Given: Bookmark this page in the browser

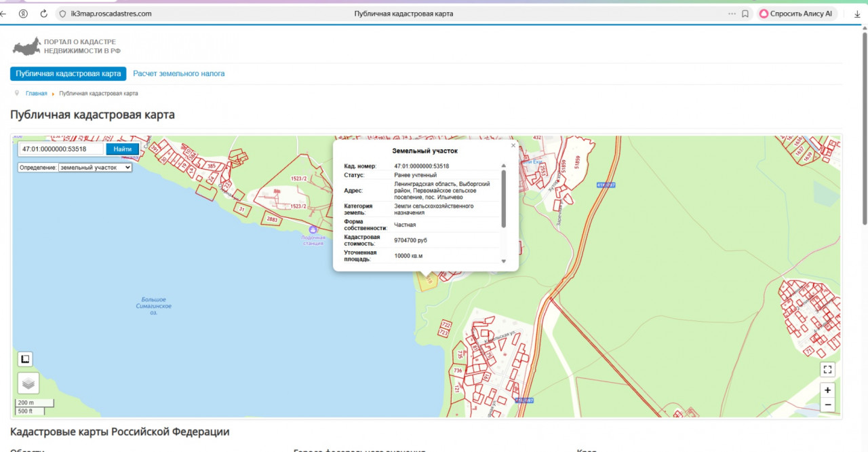Looking at the screenshot, I should pos(745,14).
